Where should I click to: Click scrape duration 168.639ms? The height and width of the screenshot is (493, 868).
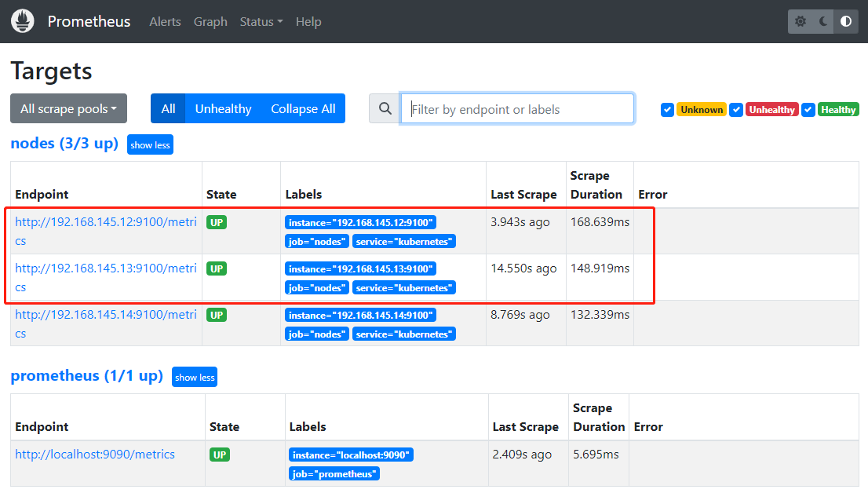pos(600,222)
